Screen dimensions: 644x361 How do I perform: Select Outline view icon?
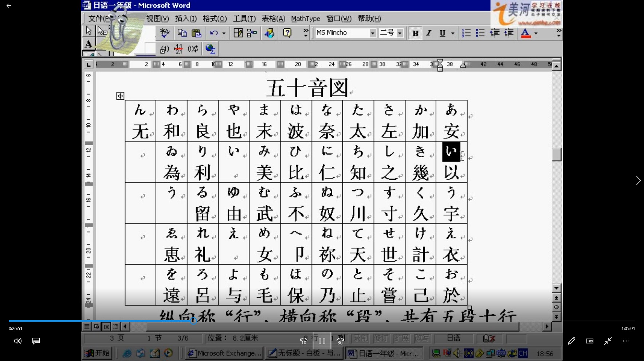[116, 326]
